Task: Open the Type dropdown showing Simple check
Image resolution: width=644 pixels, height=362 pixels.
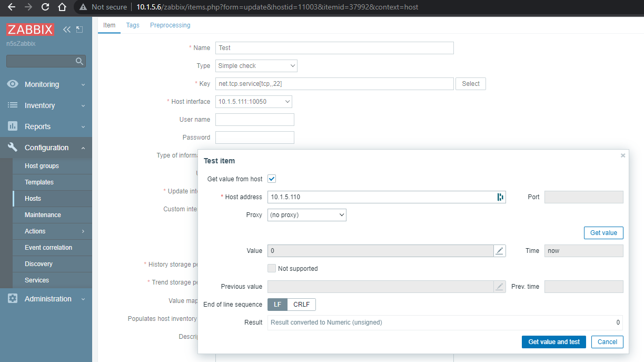Action: click(x=256, y=66)
